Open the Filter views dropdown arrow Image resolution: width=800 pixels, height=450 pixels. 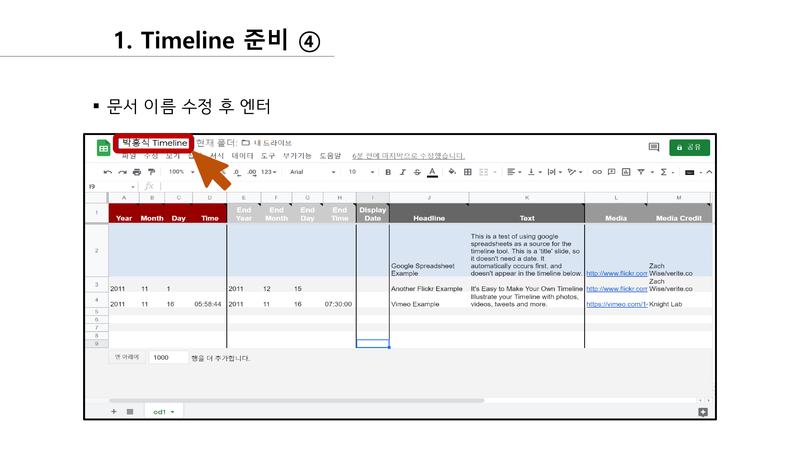point(652,172)
